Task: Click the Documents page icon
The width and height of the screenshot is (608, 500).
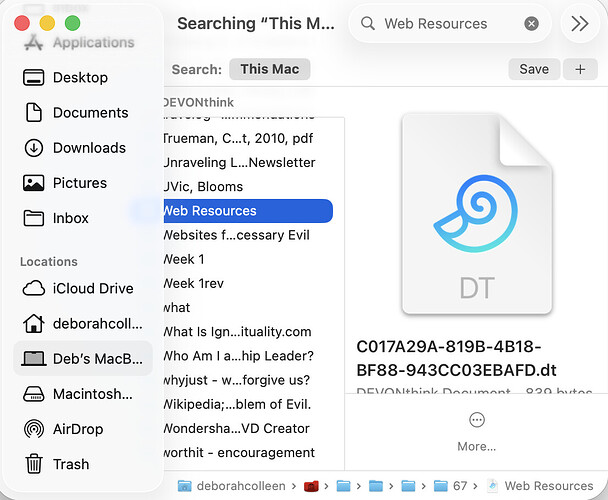Action: point(33,112)
